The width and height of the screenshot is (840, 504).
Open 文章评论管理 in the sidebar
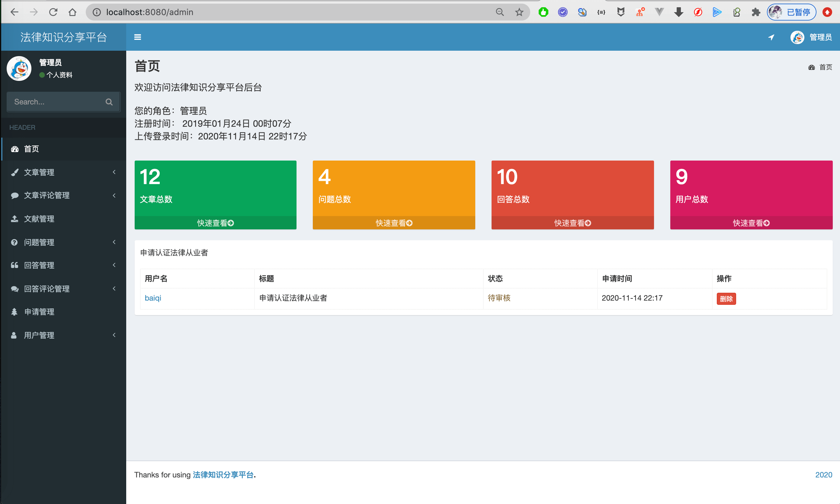point(46,195)
